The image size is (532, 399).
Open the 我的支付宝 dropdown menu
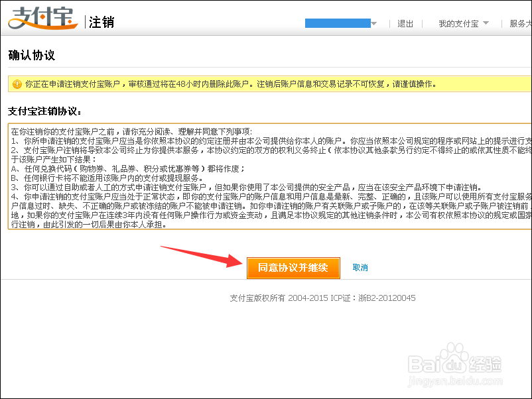[x=463, y=24]
